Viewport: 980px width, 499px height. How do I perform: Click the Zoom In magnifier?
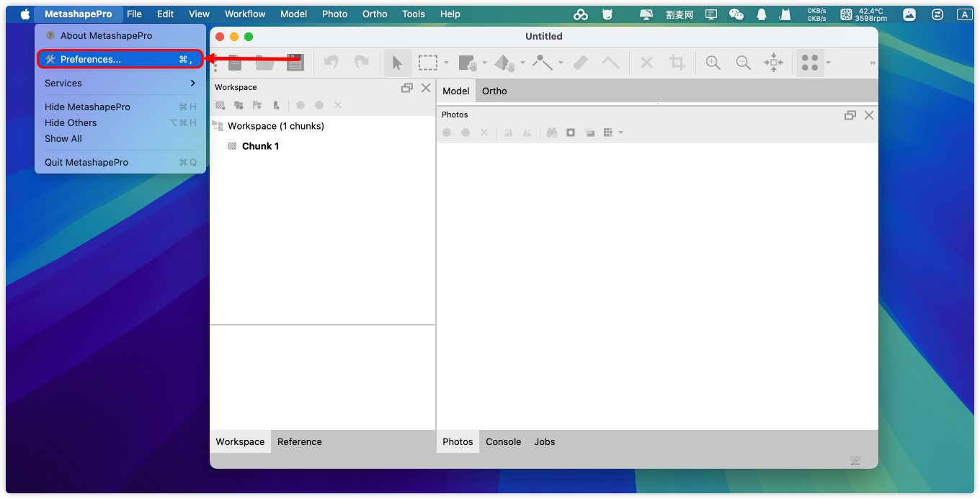[x=713, y=63]
